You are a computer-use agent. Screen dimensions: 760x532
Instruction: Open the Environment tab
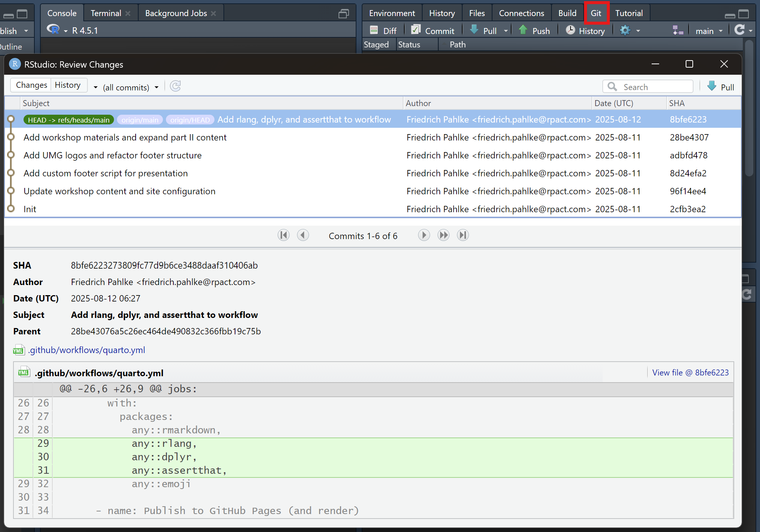(392, 13)
